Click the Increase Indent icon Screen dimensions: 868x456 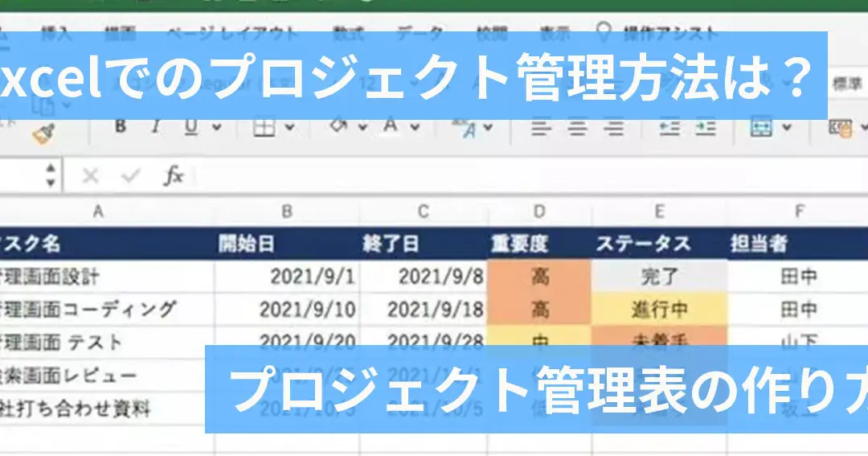pyautogui.click(x=705, y=127)
